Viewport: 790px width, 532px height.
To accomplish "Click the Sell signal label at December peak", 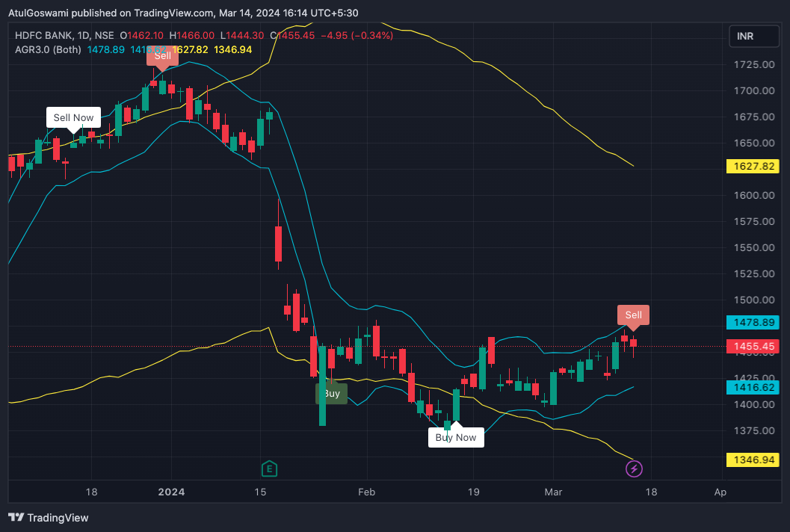I will tap(162, 56).
